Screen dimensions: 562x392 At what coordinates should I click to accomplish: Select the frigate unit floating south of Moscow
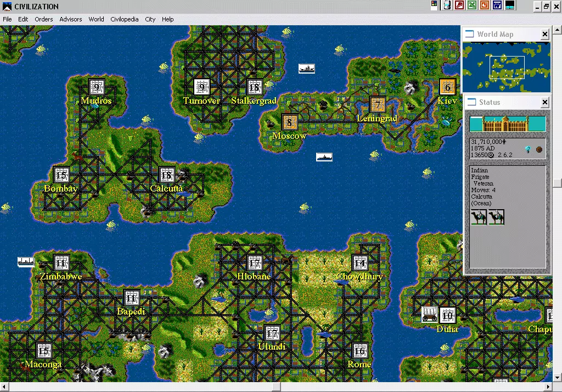click(324, 156)
